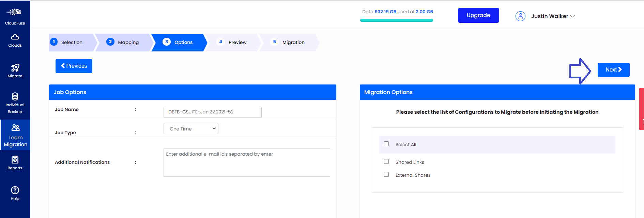Open Individual Backup database icon
The width and height of the screenshot is (644, 218).
point(15,96)
